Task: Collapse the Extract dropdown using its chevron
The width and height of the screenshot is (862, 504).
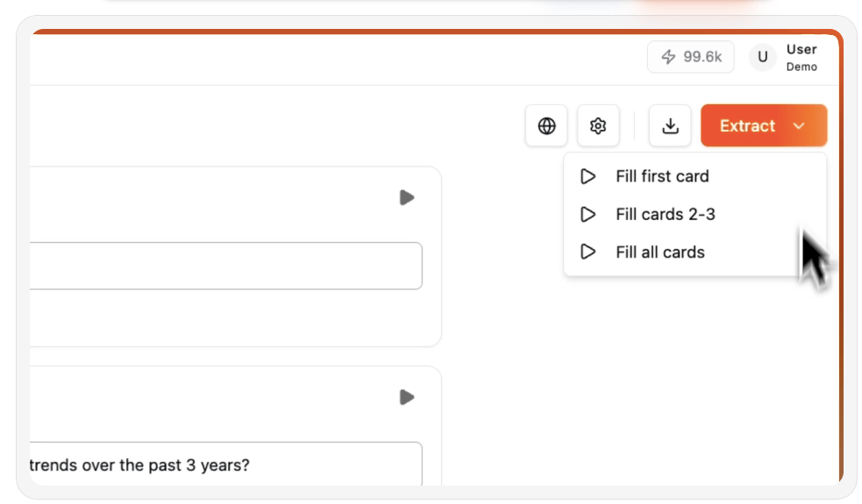Action: point(799,126)
